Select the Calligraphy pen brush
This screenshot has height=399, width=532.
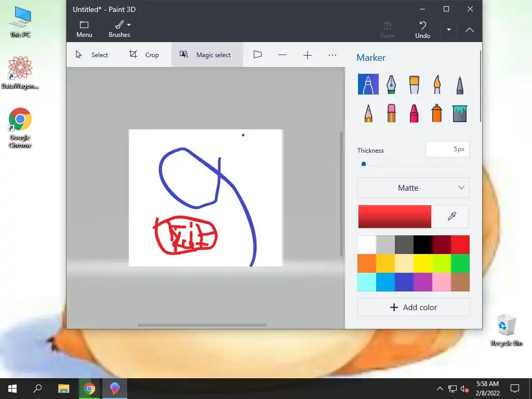[391, 84]
